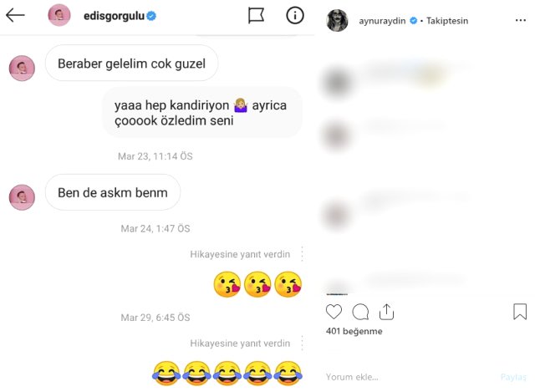Image resolution: width=535 pixels, height=392 pixels.
Task: Open options dots beside kissing emoji reply
Action: 302,254
